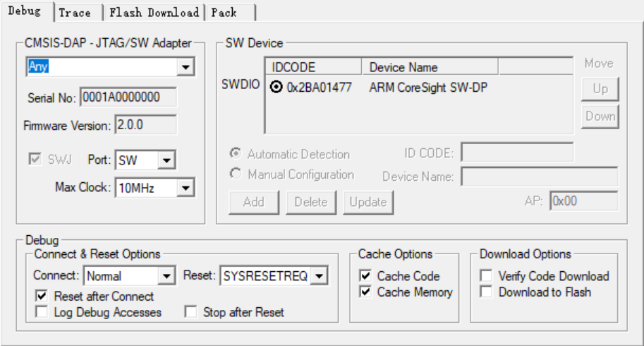Select the ARM CoreSight SW-DP entry
The width and height of the screenshot is (644, 346).
pyautogui.click(x=428, y=88)
